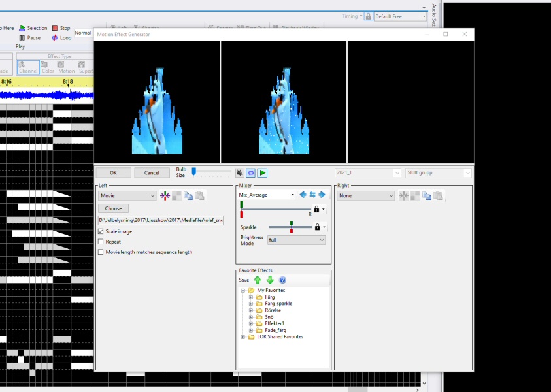
Task: Collapse the My Favorites tree node
Action: click(x=243, y=291)
